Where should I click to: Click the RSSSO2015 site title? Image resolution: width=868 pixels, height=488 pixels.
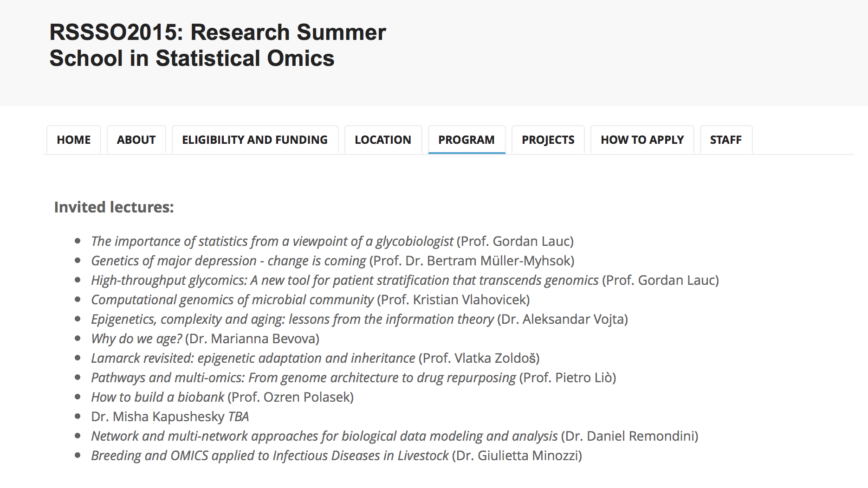click(x=217, y=45)
